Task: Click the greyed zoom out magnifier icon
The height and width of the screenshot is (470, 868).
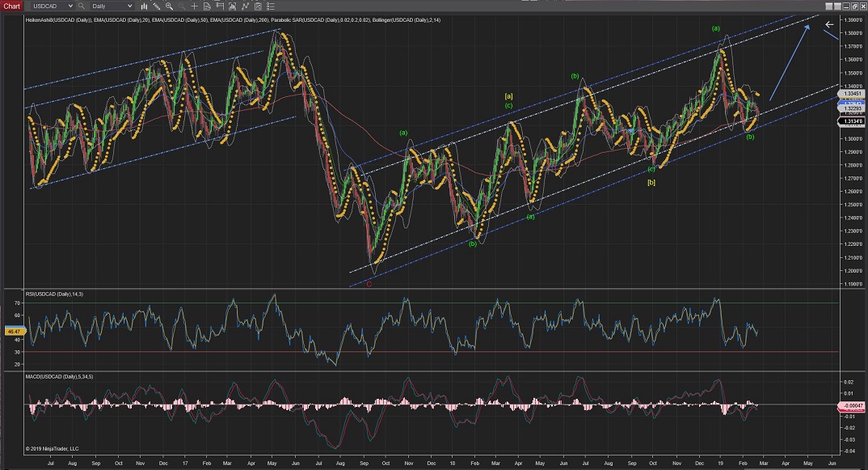Action: [182, 6]
